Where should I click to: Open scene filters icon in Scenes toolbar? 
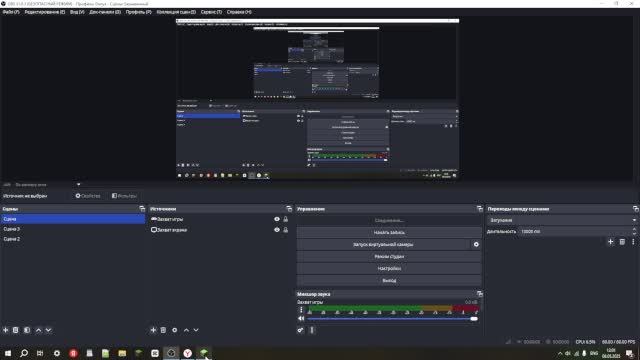(27, 330)
